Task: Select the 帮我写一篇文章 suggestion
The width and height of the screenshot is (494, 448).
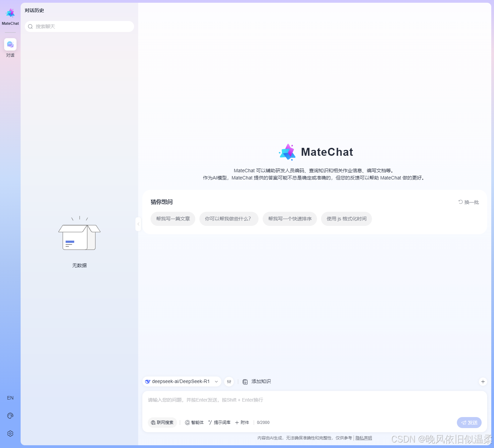Action: tap(173, 219)
